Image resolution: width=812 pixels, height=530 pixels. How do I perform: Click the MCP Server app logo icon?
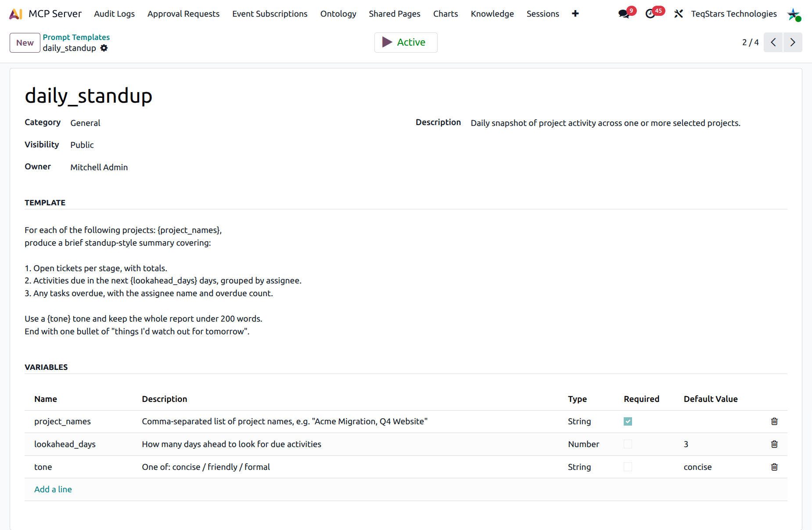(x=16, y=14)
